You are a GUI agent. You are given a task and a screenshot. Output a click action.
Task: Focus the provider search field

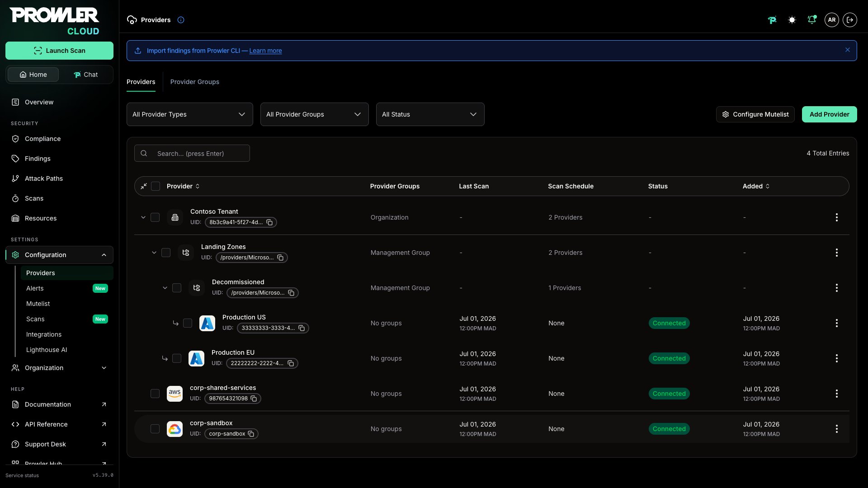click(x=192, y=153)
